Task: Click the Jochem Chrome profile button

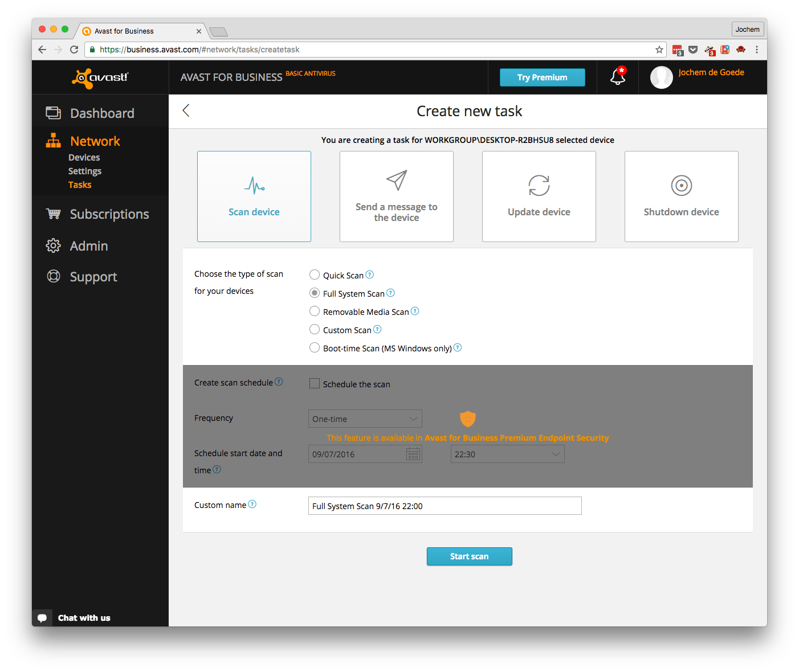Action: point(747,30)
